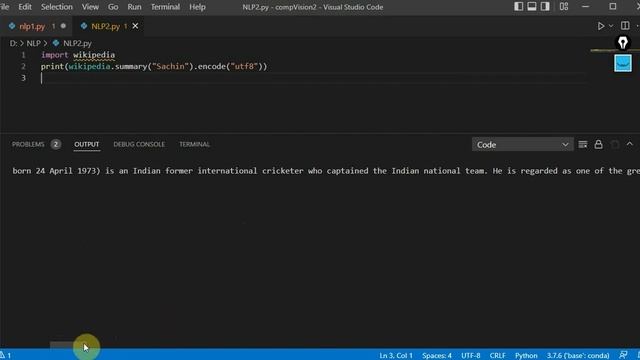Click the D: drive breadcrumb
This screenshot has height=360, width=640.
coord(13,43)
